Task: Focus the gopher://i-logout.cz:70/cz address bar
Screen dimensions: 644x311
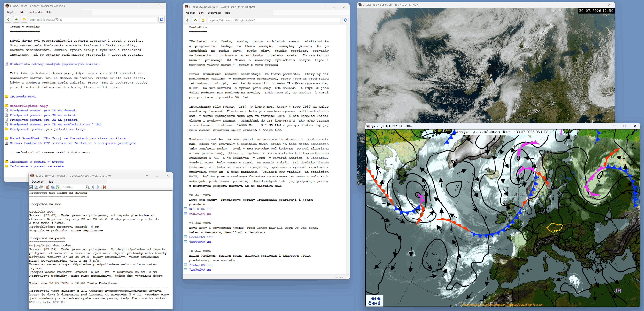Action: pyautogui.click(x=93, y=20)
